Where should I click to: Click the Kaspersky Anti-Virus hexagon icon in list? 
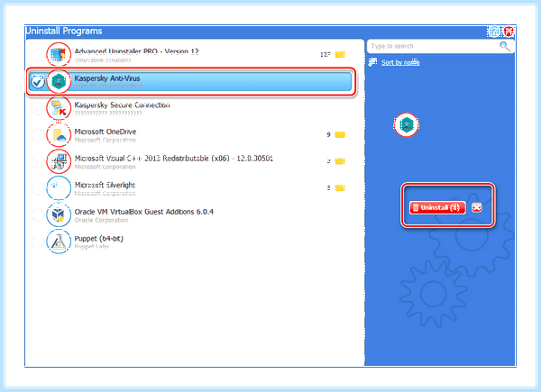pyautogui.click(x=59, y=81)
